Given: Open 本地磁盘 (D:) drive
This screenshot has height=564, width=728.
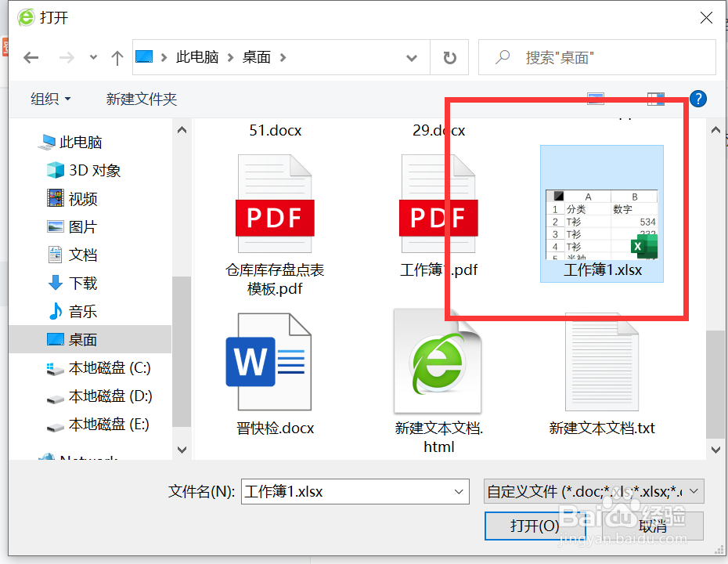Looking at the screenshot, I should 99,396.
